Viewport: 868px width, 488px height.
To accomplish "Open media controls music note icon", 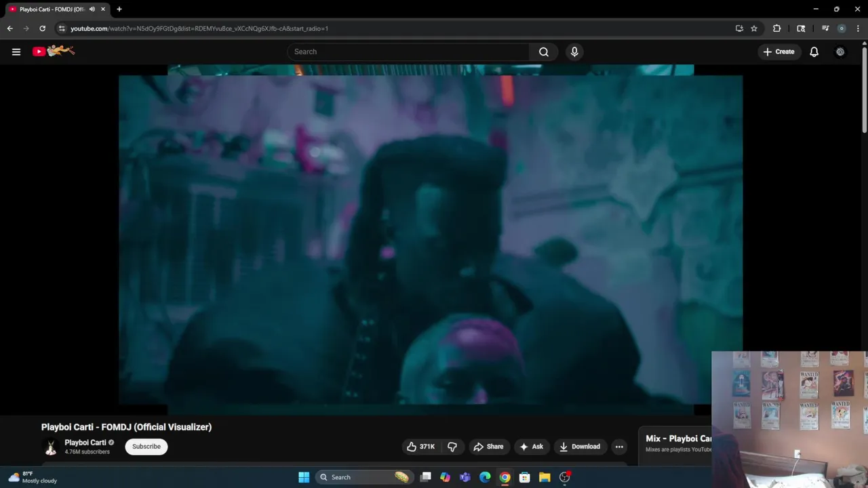I will (x=825, y=28).
